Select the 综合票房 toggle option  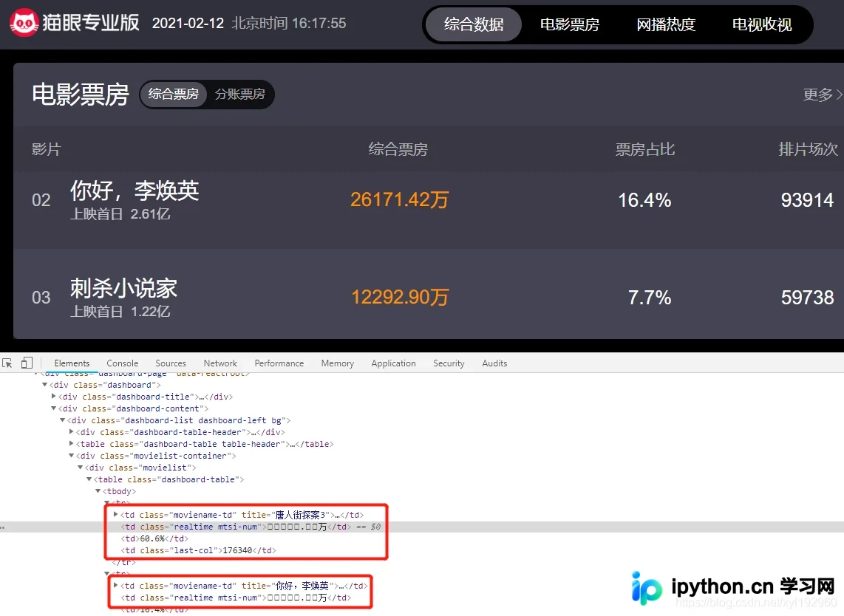(174, 94)
